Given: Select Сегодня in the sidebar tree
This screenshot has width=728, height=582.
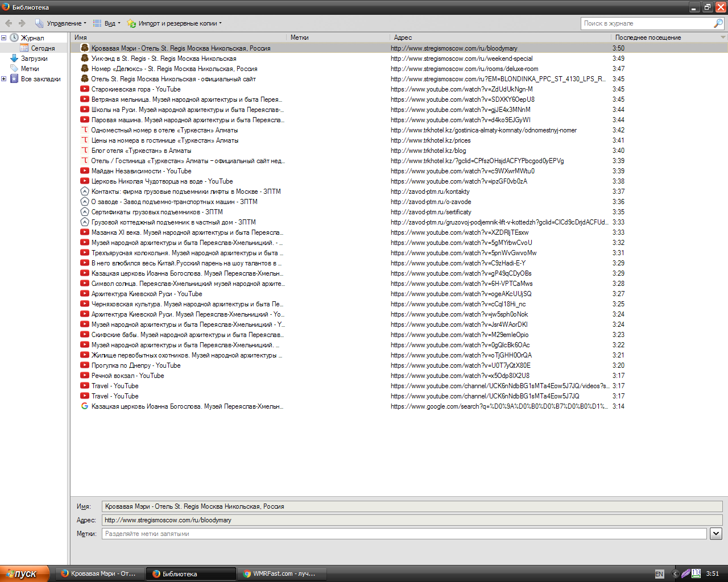Looking at the screenshot, I should pos(43,48).
